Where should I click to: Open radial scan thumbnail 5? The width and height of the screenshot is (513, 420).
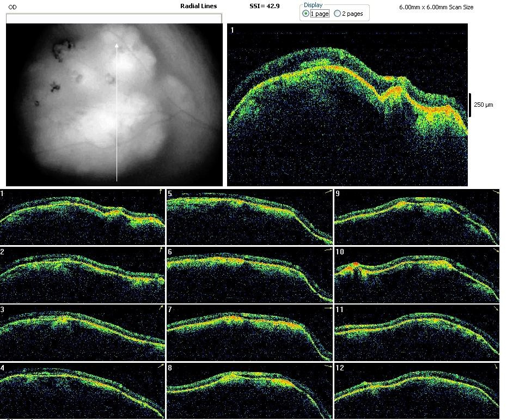tap(249, 217)
